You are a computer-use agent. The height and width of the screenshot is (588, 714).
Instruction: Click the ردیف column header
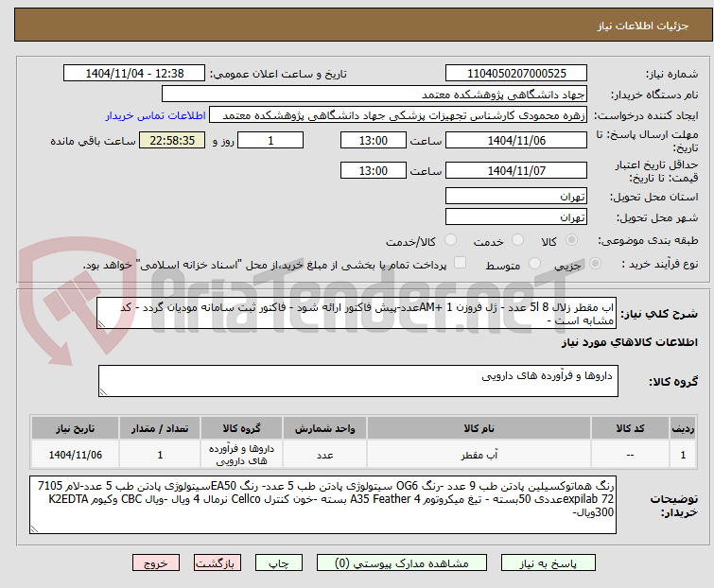click(683, 428)
